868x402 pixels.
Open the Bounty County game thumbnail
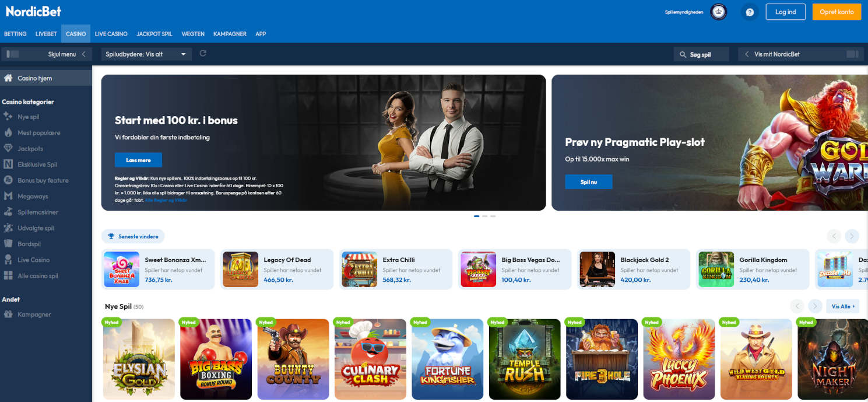tap(293, 359)
